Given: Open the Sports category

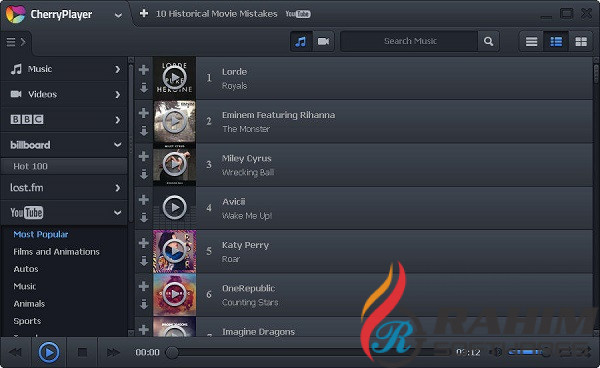Looking at the screenshot, I should tap(27, 321).
